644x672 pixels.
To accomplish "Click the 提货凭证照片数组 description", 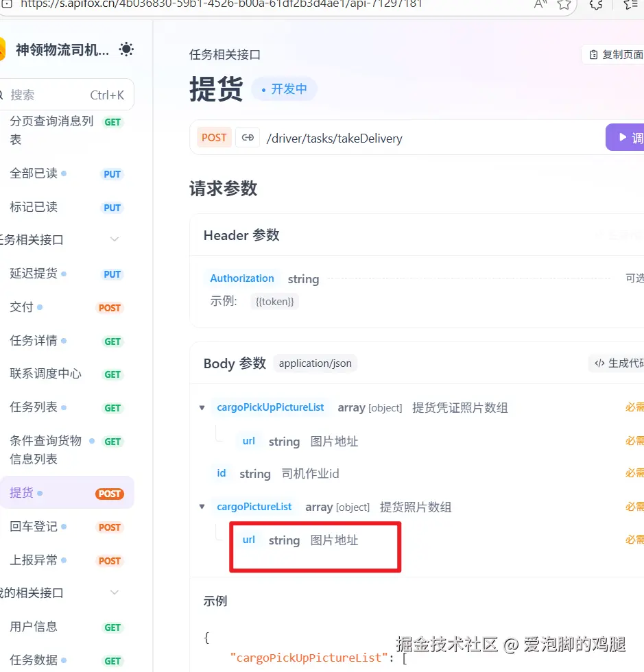I will 460,407.
